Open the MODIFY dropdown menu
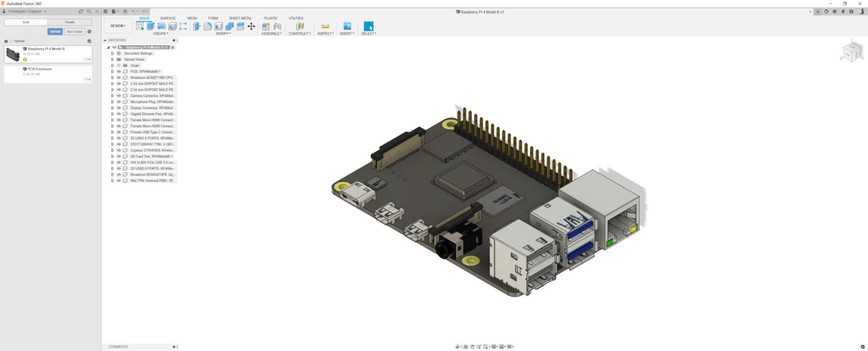This screenshot has width=868, height=351. (223, 33)
